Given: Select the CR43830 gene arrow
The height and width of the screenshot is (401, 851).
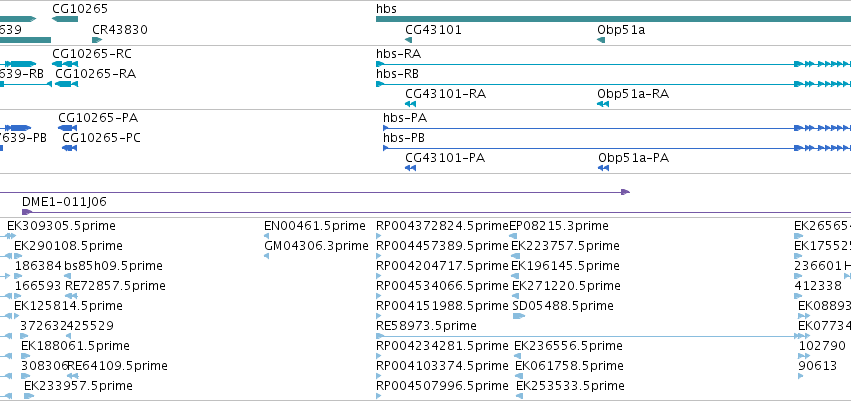Looking at the screenshot, I should (97, 40).
